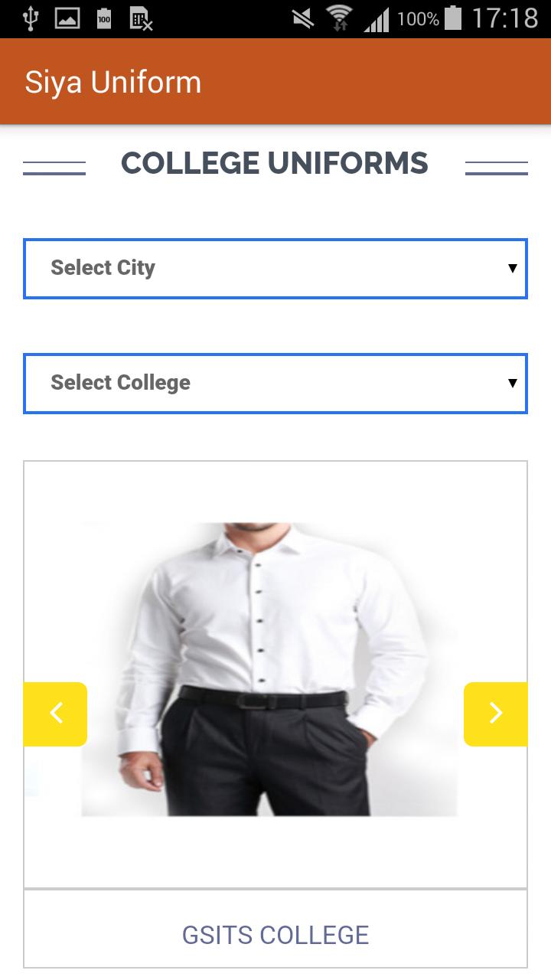Tap the picture notification icon
Screen dimensions: 551x980
point(67,18)
